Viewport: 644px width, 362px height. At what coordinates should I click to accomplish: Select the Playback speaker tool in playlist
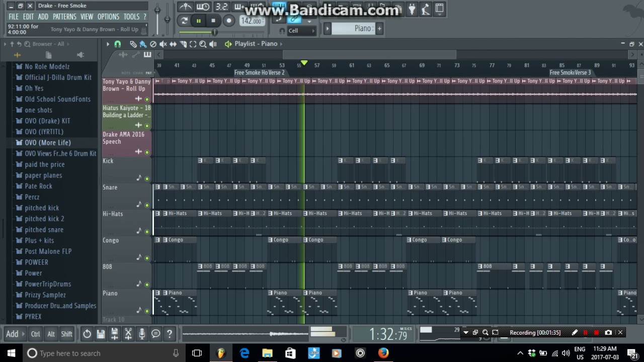point(213,44)
